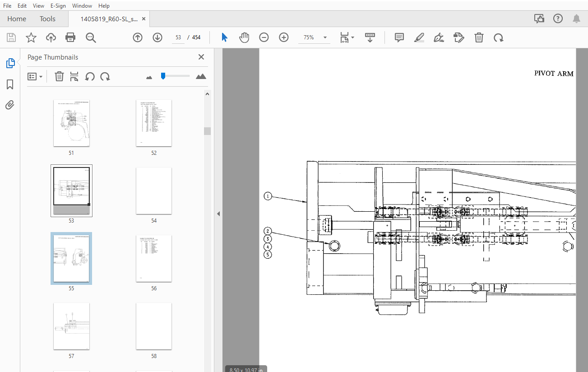Open the share with others icon
Screen dimensions: 588x372
coord(539,19)
